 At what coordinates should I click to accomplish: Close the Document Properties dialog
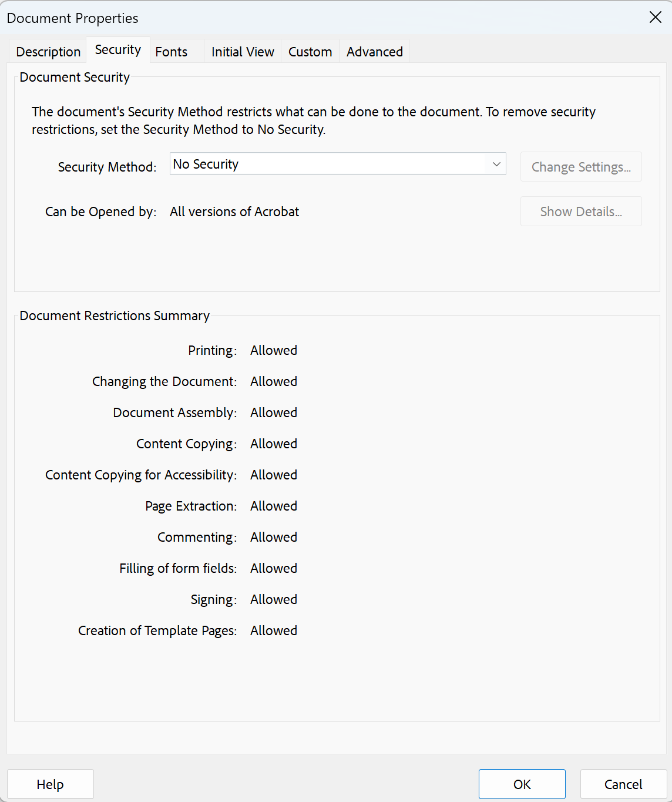[656, 17]
